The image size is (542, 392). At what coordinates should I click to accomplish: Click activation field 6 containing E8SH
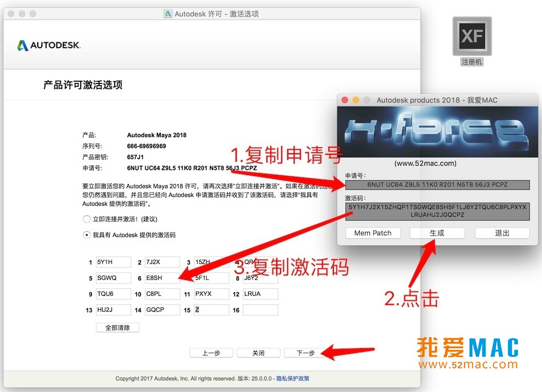point(163,278)
